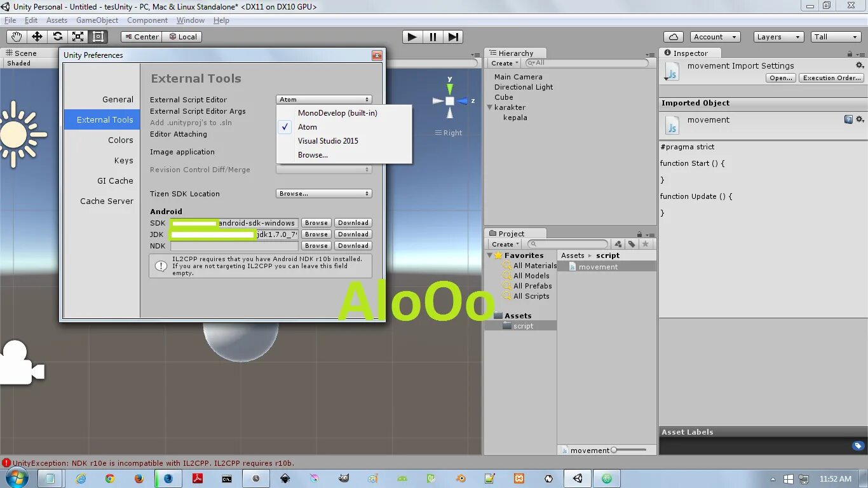Select the Move tool icon
This screenshot has width=868, height=488.
[37, 37]
